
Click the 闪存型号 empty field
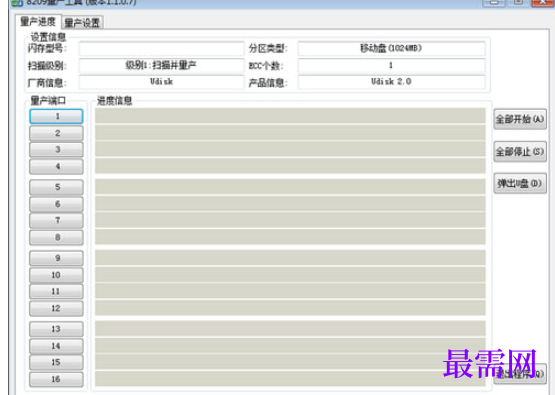[161, 48]
